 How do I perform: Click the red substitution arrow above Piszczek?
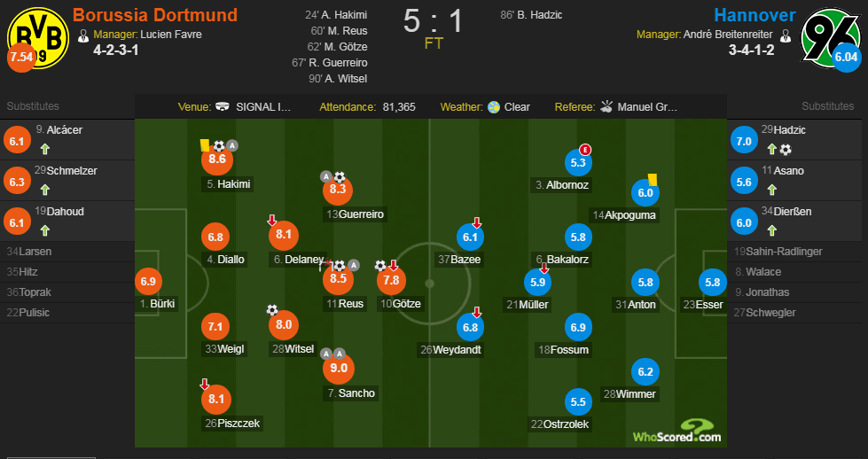coord(204,384)
